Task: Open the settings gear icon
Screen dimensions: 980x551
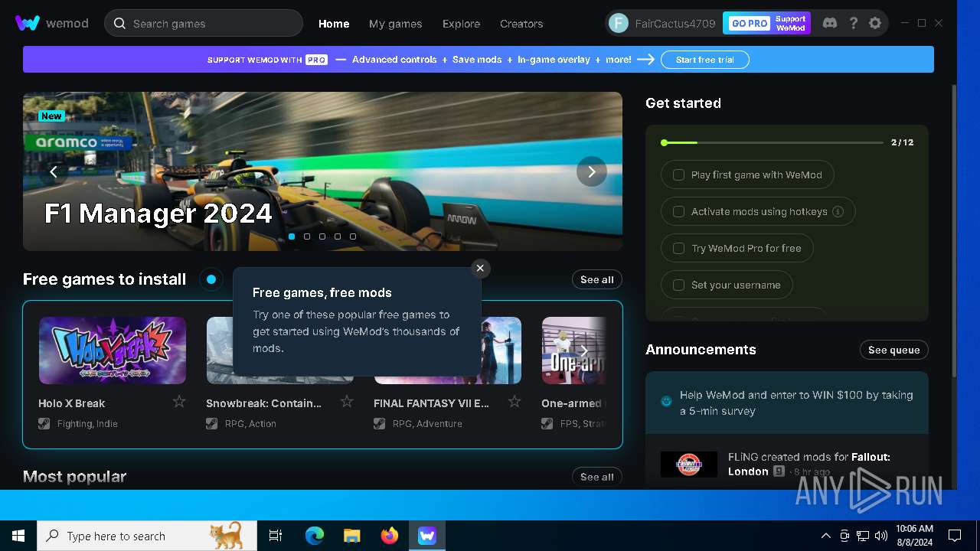Action: (875, 23)
